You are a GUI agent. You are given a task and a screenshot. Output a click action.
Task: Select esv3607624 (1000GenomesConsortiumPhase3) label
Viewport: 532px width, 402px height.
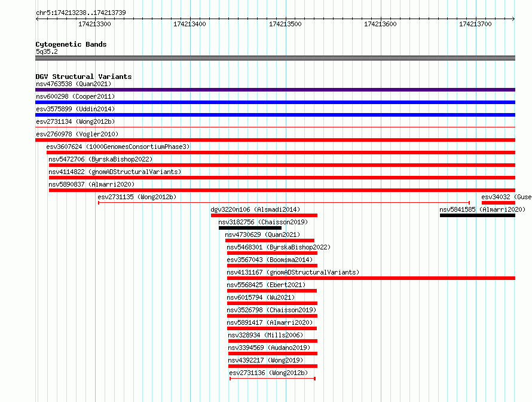118,147
